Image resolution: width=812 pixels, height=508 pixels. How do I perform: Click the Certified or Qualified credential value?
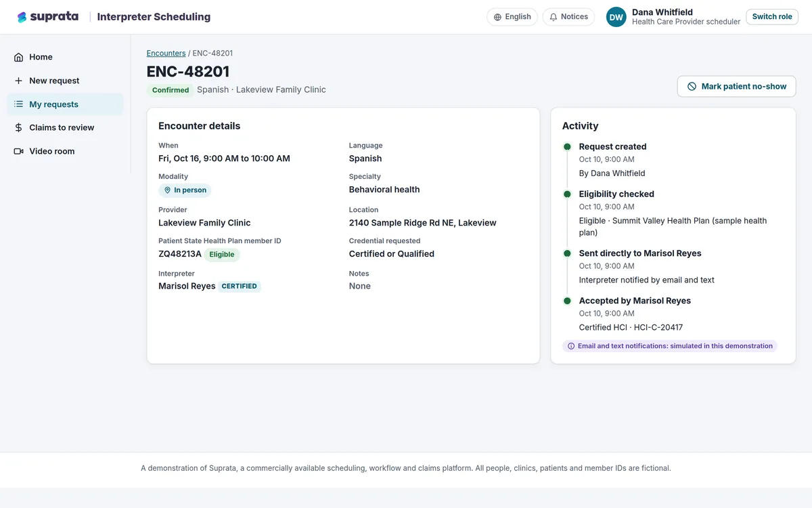tap(392, 254)
